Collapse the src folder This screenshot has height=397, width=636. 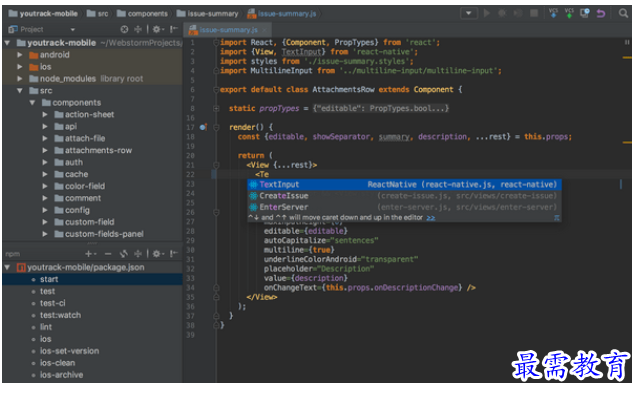pos(19,90)
